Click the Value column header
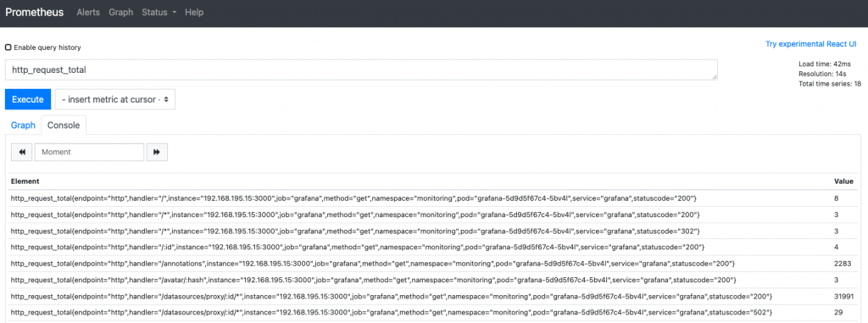The image size is (868, 323). 843,181
